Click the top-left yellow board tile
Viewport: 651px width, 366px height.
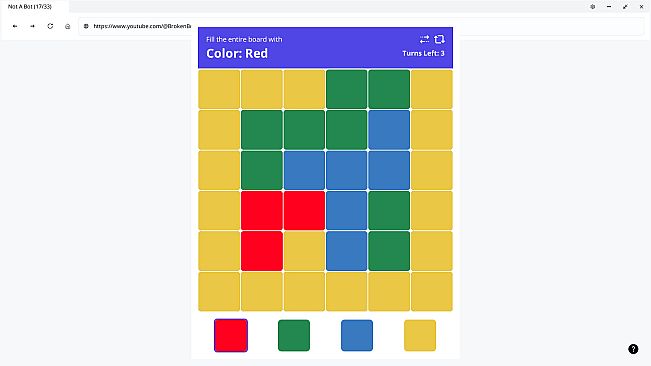click(x=219, y=89)
